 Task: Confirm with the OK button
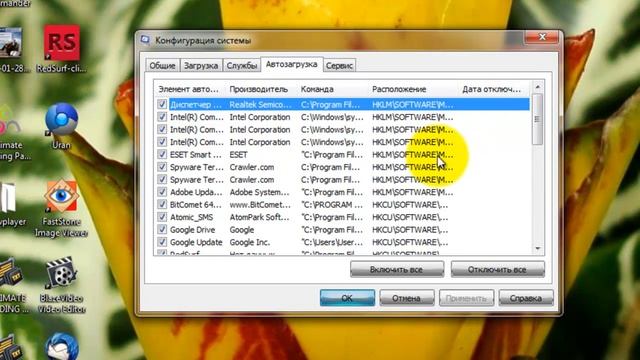tap(347, 298)
